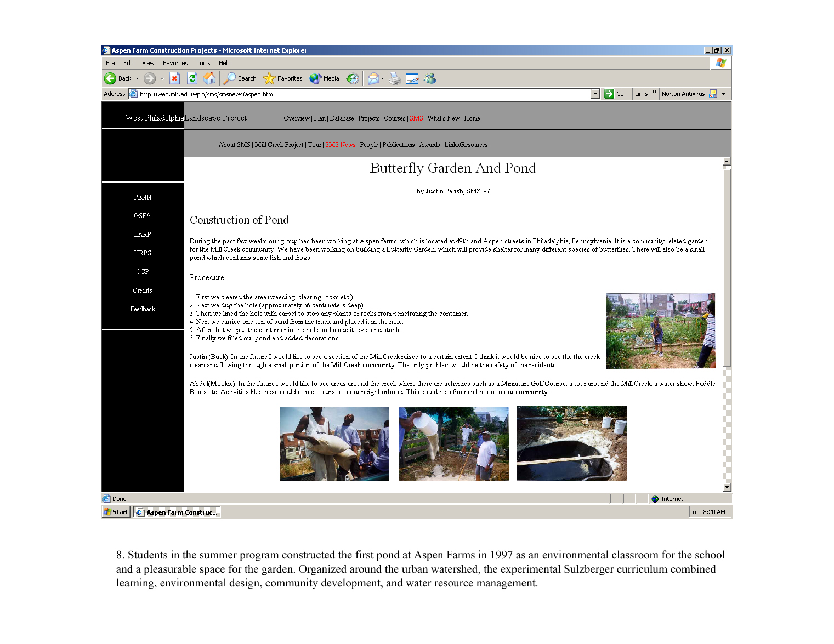834x644 pixels.
Task: Open Favorites star toolbar button
Action: (283, 78)
